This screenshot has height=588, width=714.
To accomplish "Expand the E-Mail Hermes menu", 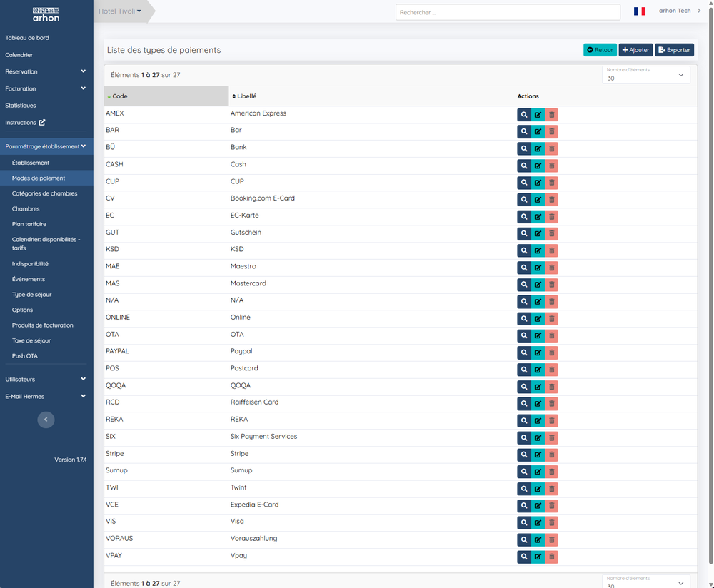I will click(x=46, y=396).
